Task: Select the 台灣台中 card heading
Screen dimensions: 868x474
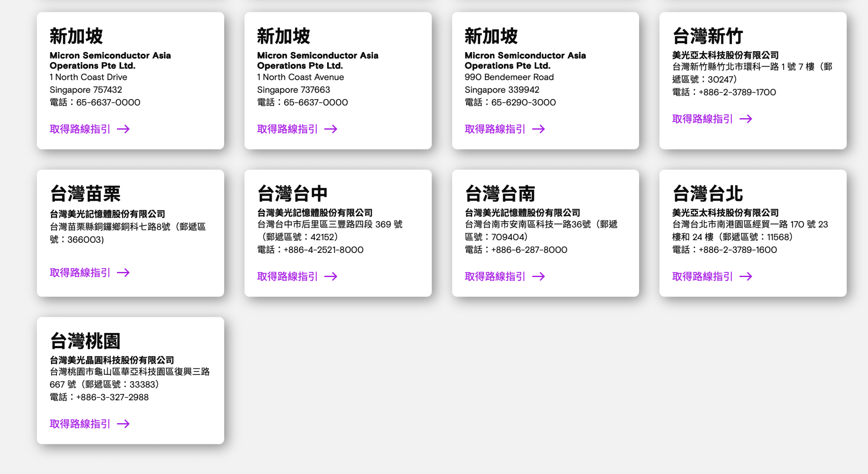Action: click(x=292, y=194)
